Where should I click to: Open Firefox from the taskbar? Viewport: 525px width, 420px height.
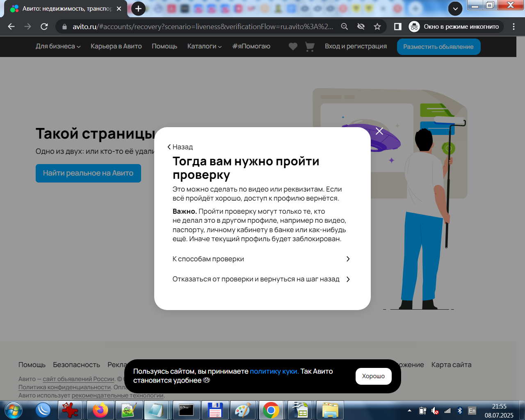pyautogui.click(x=100, y=410)
